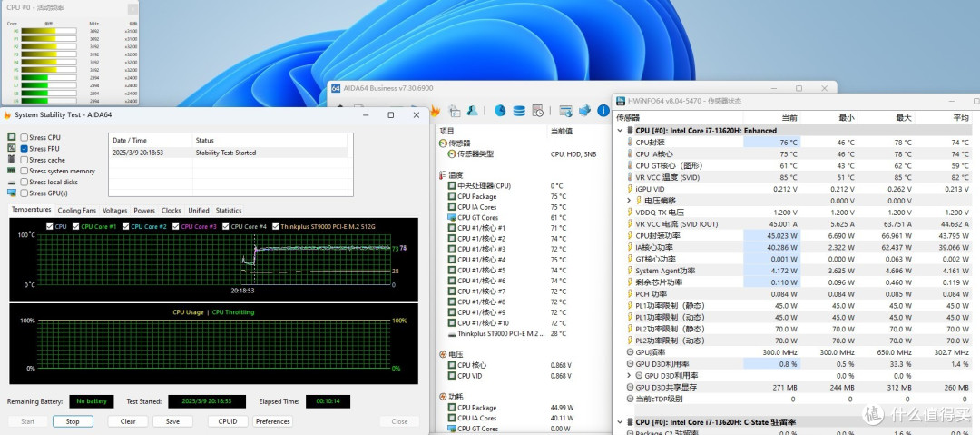
Task: Select the CPU封装功率 row in HWiNFO
Action: tap(799, 235)
